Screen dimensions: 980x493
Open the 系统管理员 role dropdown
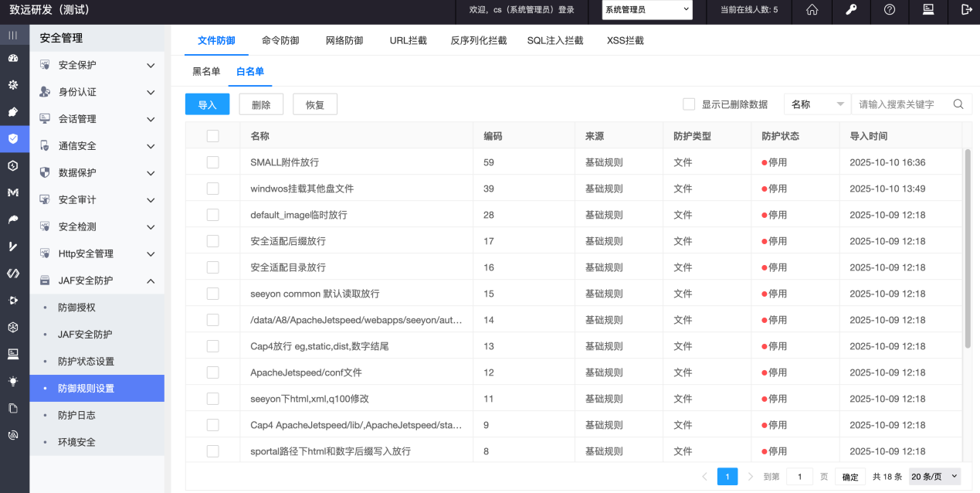(x=647, y=10)
